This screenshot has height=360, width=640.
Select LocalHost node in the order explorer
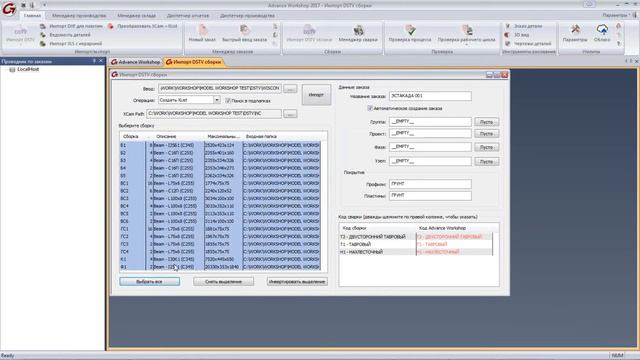pos(28,70)
